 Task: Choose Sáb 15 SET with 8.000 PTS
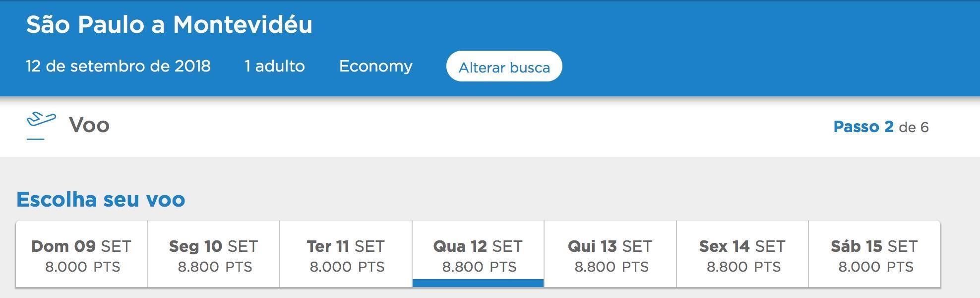click(x=874, y=254)
